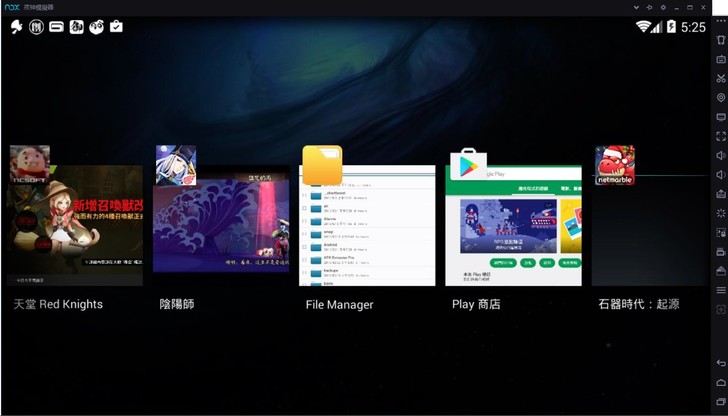Open the title bar dropdown arrow menu
Screen dimensions: 728x416
(x=636, y=7)
